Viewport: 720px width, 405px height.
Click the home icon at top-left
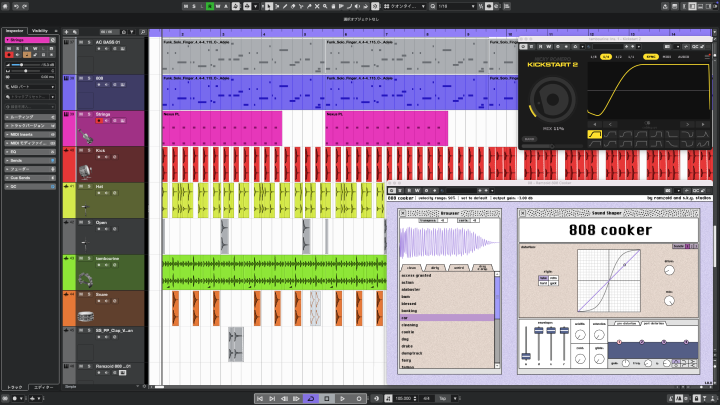(6, 6)
